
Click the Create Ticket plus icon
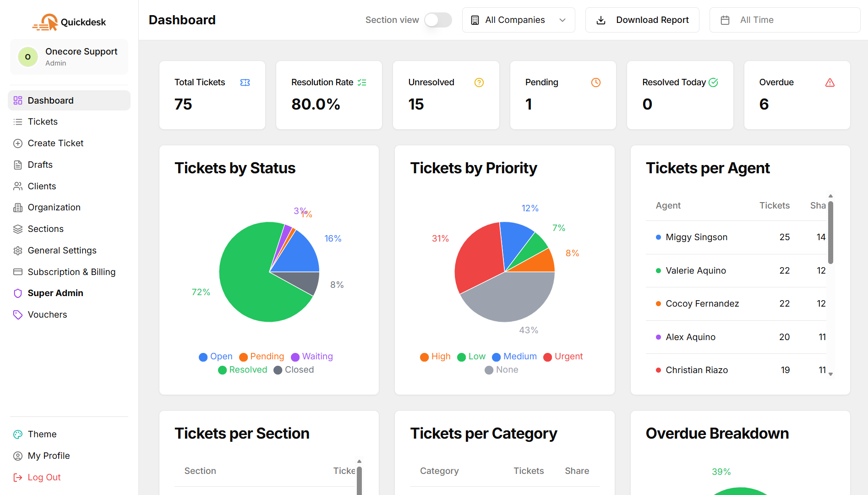(x=18, y=143)
